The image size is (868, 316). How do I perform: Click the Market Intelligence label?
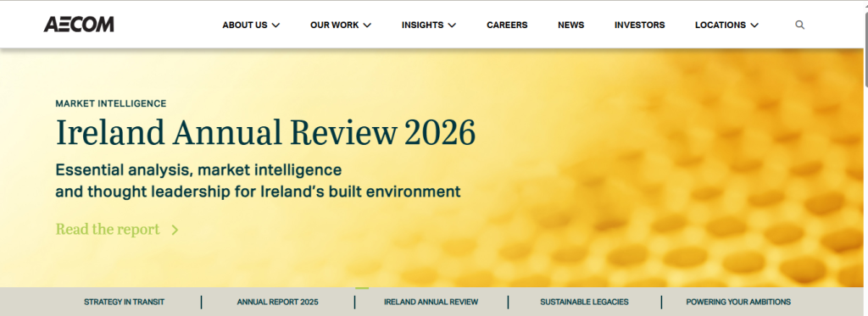click(x=111, y=103)
